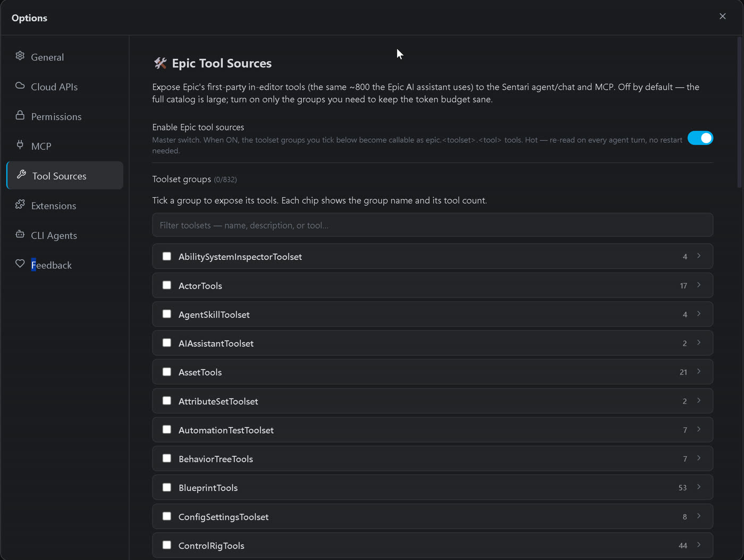Open the Cloud APIs page
744x560 pixels.
65,87
